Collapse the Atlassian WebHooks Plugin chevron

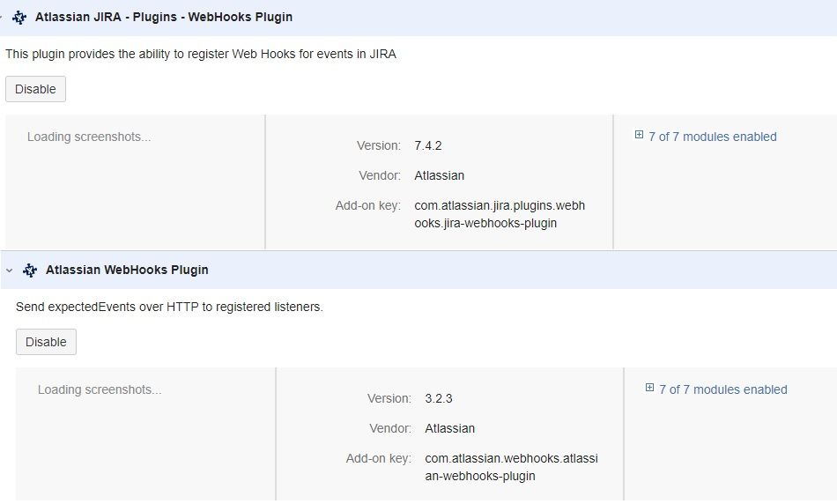tap(9, 271)
